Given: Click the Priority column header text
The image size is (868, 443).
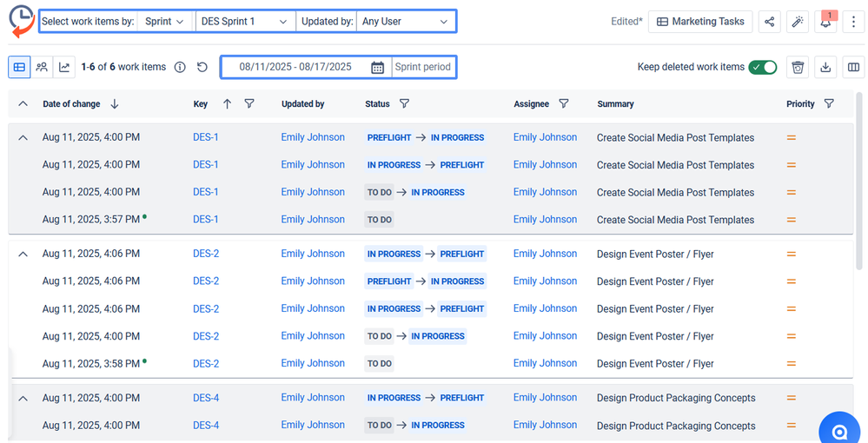Looking at the screenshot, I should pos(800,103).
